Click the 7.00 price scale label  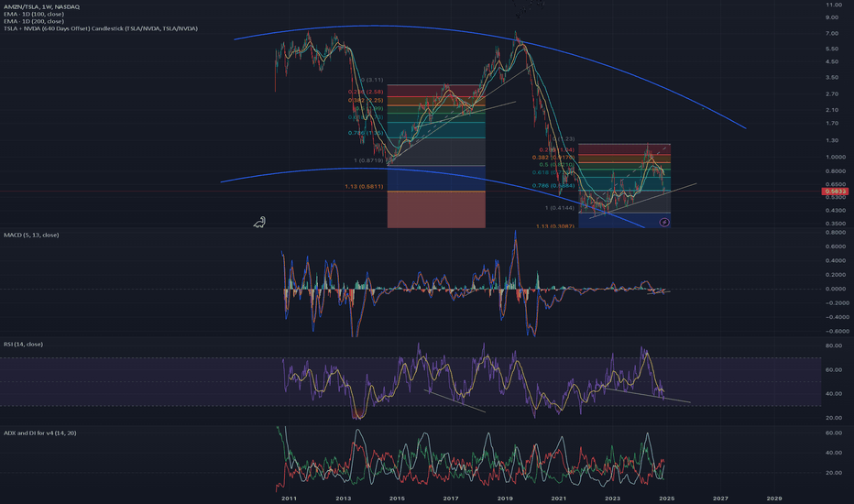[832, 33]
